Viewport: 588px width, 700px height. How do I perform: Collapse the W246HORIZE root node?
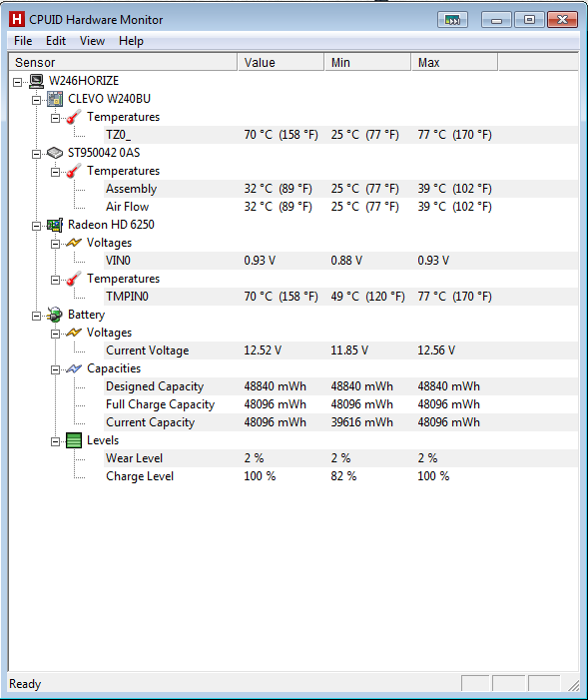pos(17,82)
